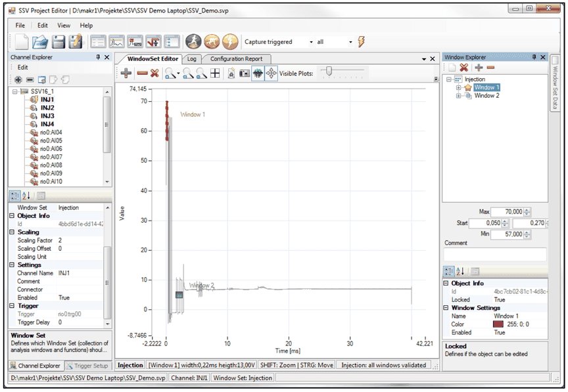
Task: Open the Edit menu in menu bar
Action: (42, 26)
